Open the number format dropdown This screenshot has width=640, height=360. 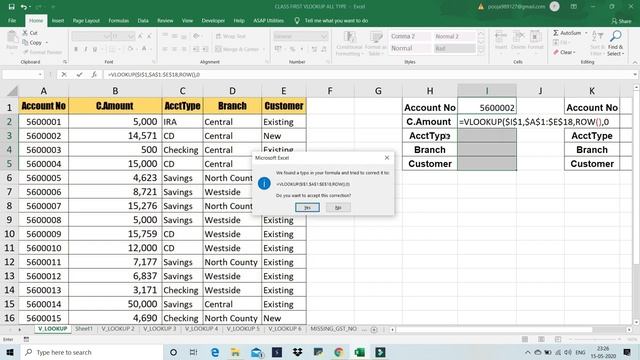coord(324,36)
